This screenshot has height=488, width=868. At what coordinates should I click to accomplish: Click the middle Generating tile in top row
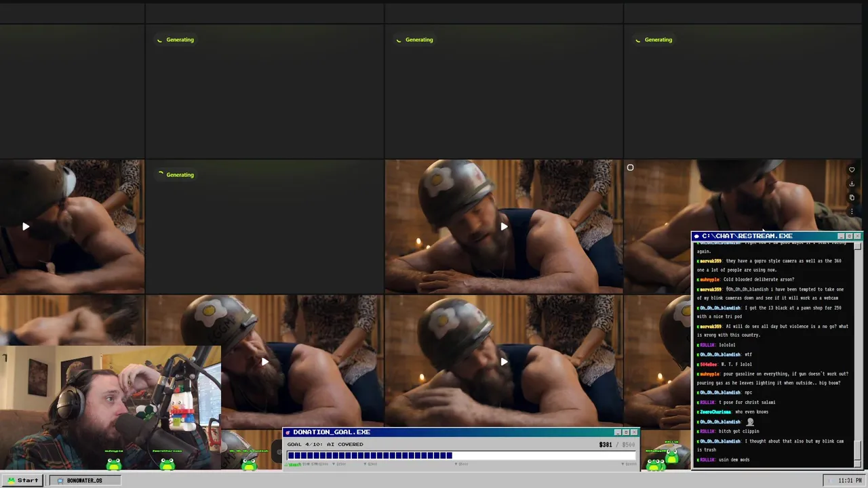pos(503,91)
